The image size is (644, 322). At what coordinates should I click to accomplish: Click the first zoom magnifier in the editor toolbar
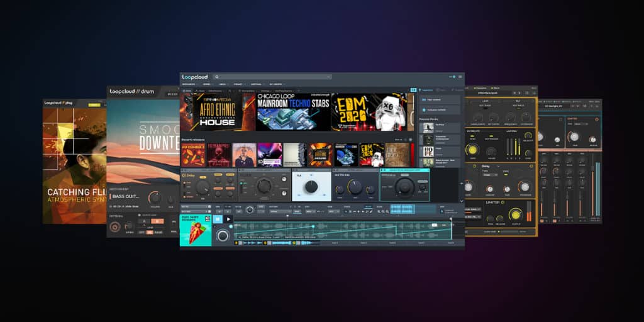point(379,211)
